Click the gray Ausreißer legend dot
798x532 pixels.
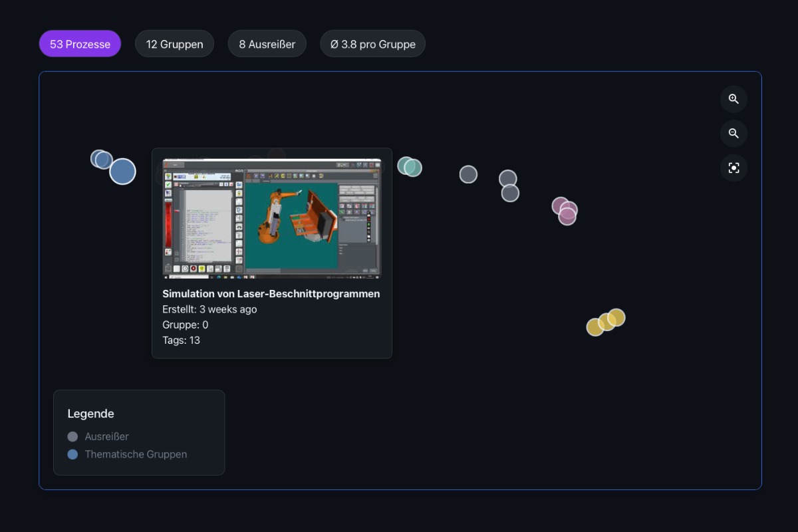click(72, 436)
